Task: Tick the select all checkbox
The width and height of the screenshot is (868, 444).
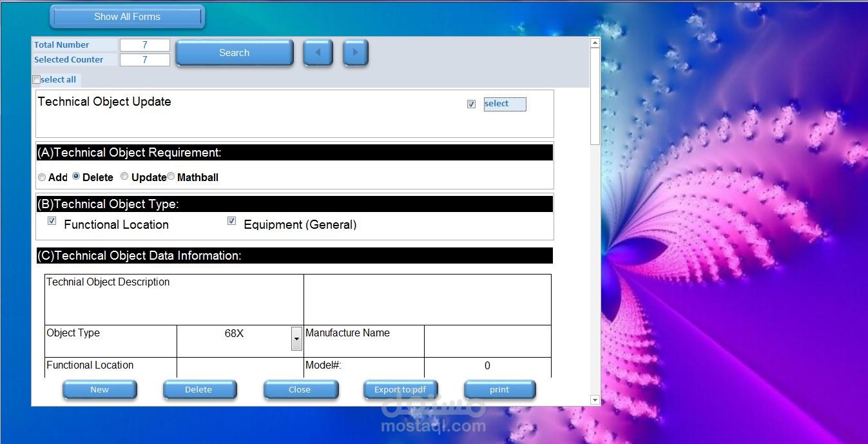Action: coord(36,80)
